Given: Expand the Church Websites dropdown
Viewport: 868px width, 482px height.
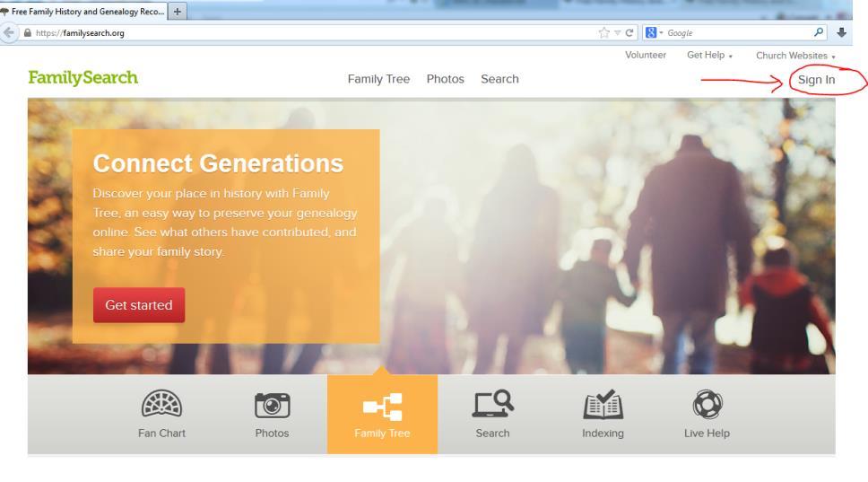Looking at the screenshot, I should (795, 56).
